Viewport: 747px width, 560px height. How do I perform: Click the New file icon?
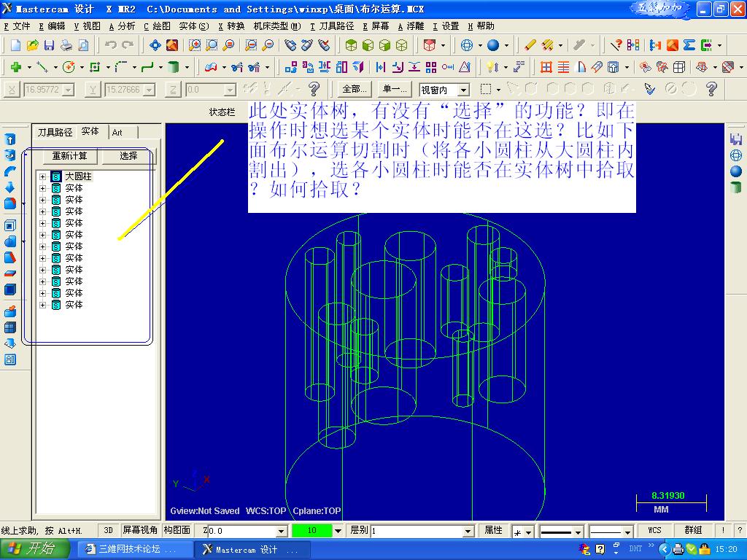click(16, 45)
